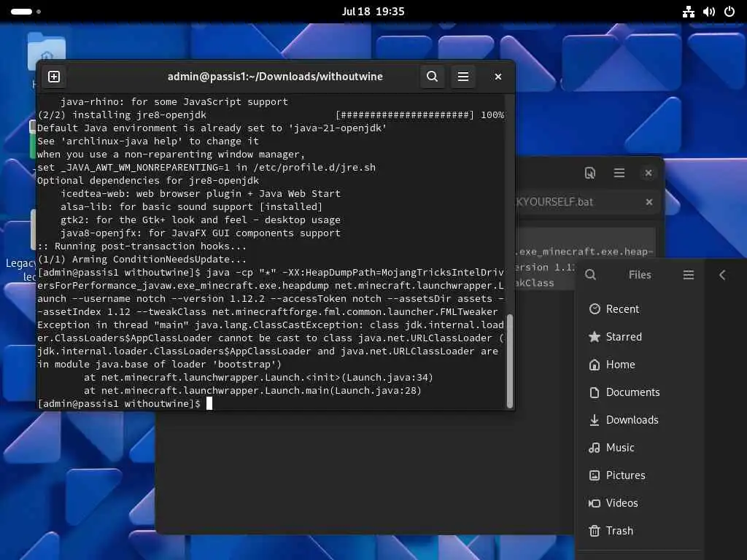The width and height of the screenshot is (747, 560).
Task: Click the Launch.java:34 stack trace line
Action: pos(258,377)
